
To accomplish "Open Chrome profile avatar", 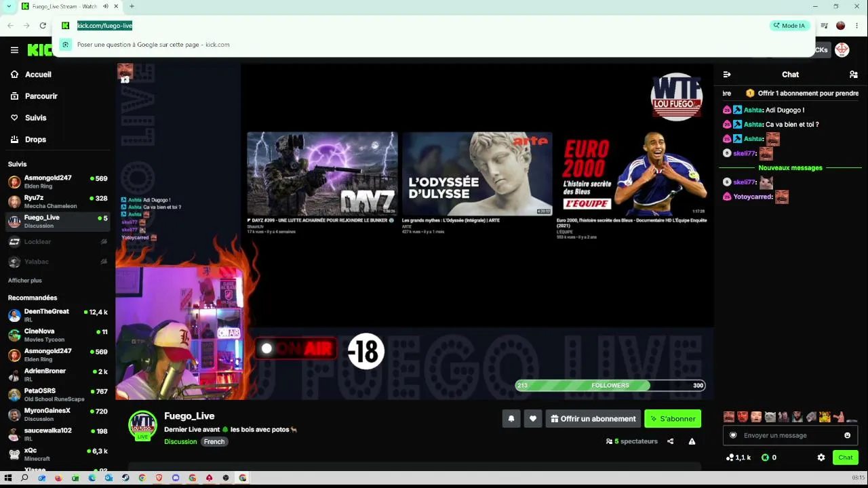I will tap(841, 26).
